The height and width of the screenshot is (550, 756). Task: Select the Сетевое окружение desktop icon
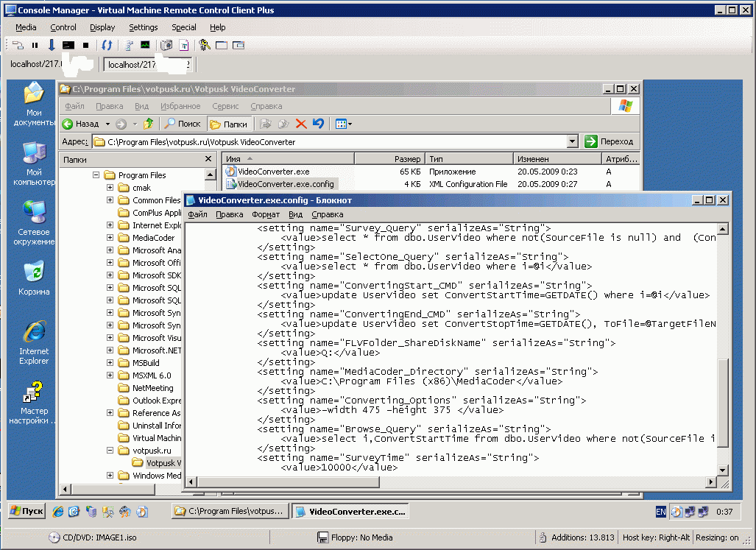[x=34, y=223]
